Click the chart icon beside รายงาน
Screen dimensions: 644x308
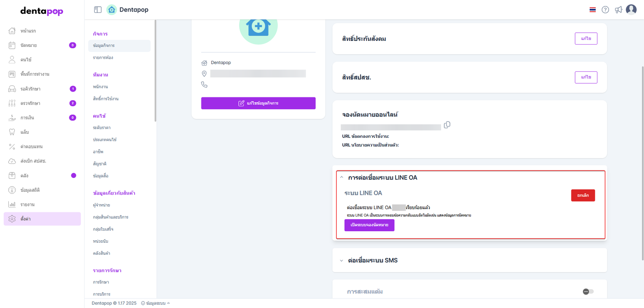point(12,205)
